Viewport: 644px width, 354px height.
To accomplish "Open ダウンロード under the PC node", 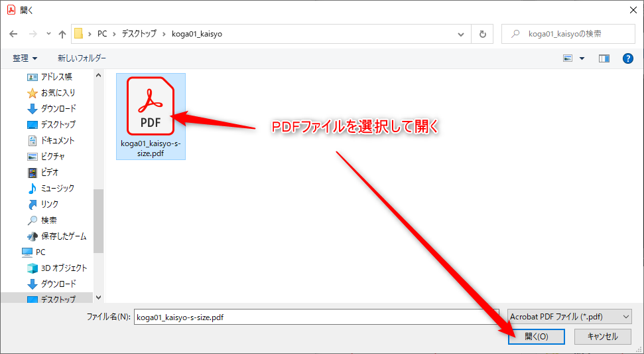I will click(x=51, y=284).
